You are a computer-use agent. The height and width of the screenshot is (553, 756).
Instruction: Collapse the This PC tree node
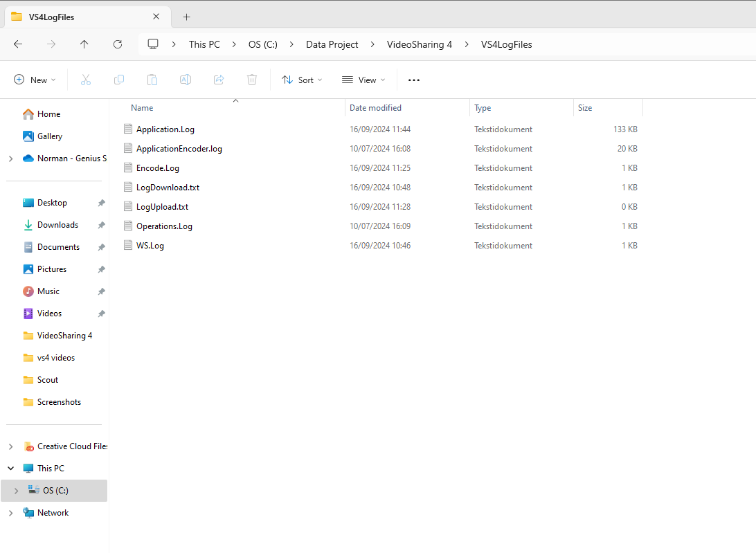pos(10,468)
